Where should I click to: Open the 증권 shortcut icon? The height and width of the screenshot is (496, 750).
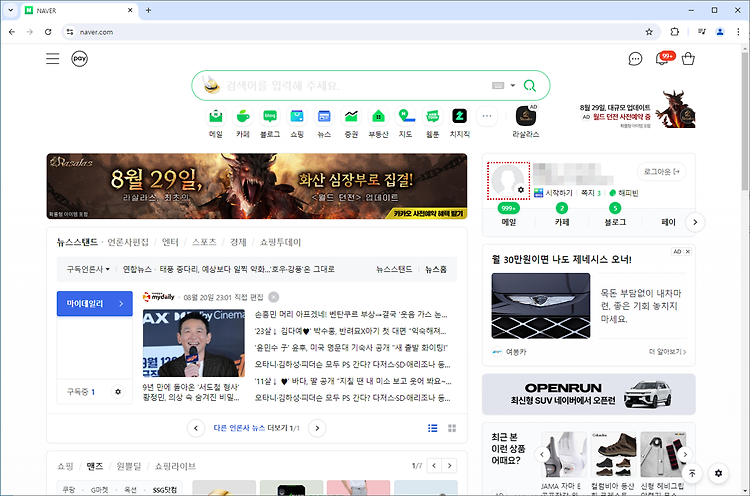351,116
